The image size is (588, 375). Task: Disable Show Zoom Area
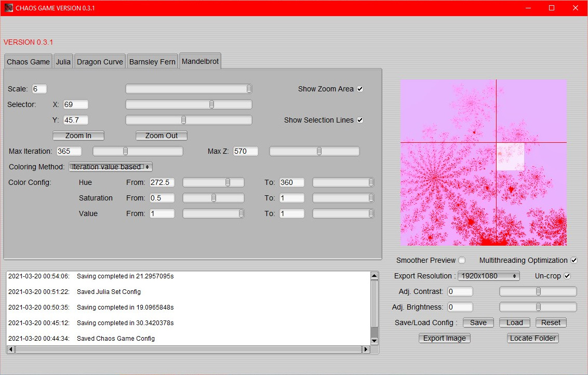(x=359, y=88)
